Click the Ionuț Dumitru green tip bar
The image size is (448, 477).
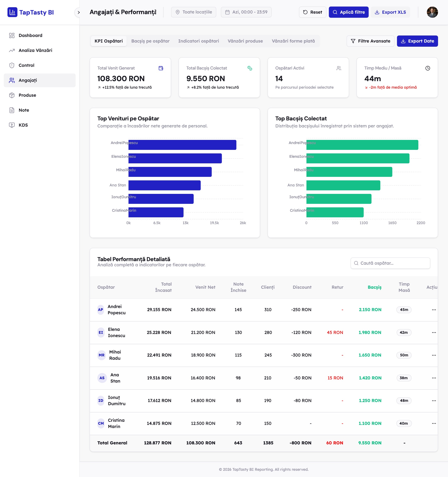tap(339, 199)
